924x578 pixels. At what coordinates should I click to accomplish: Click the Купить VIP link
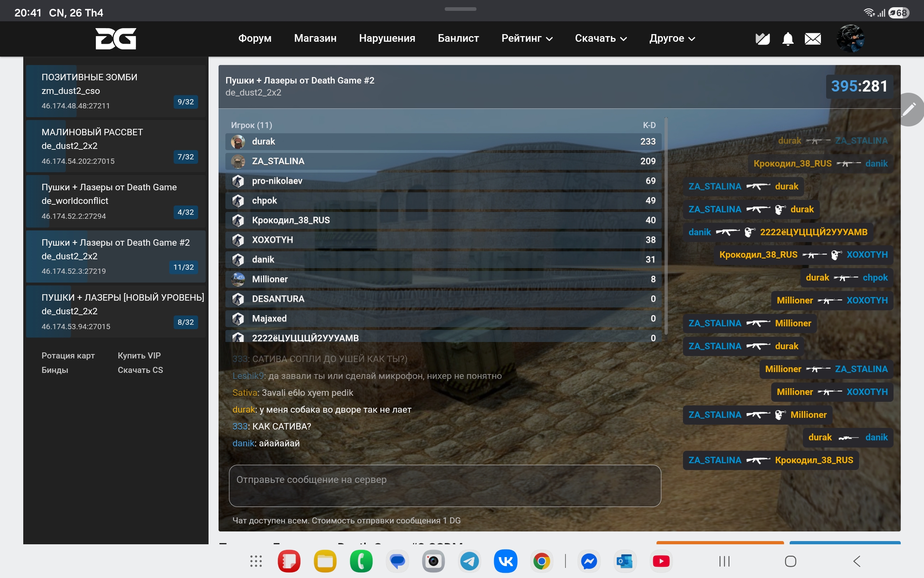coord(139,356)
